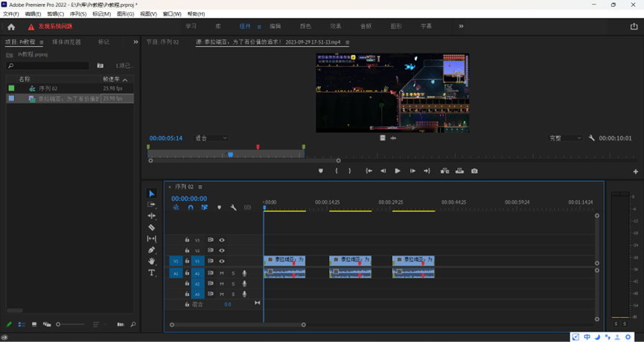The image size is (644, 342).
Task: Select the Pen tool
Action: coord(152,251)
